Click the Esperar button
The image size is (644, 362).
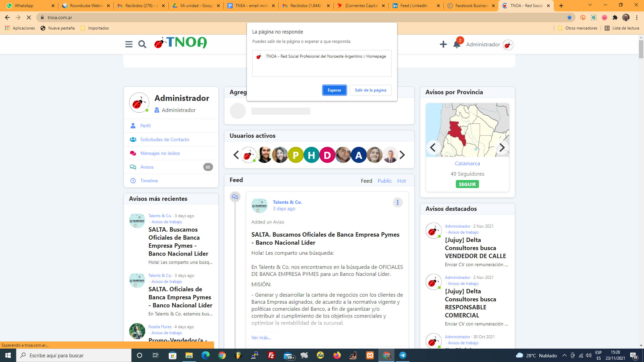[334, 90]
